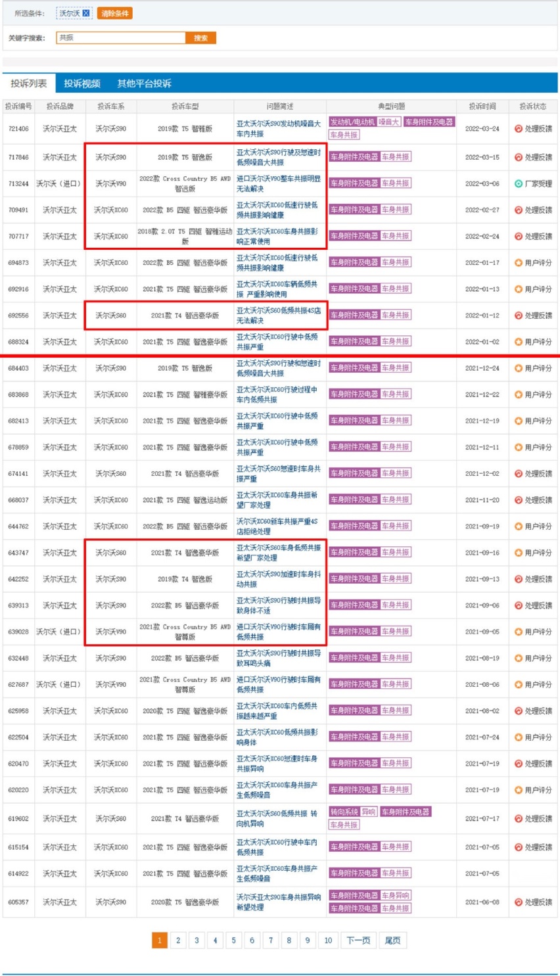Screen dimensions: 560x976
Task: Click the 沃尔沃V90 series cell in row 639028
Action: (x=111, y=632)
